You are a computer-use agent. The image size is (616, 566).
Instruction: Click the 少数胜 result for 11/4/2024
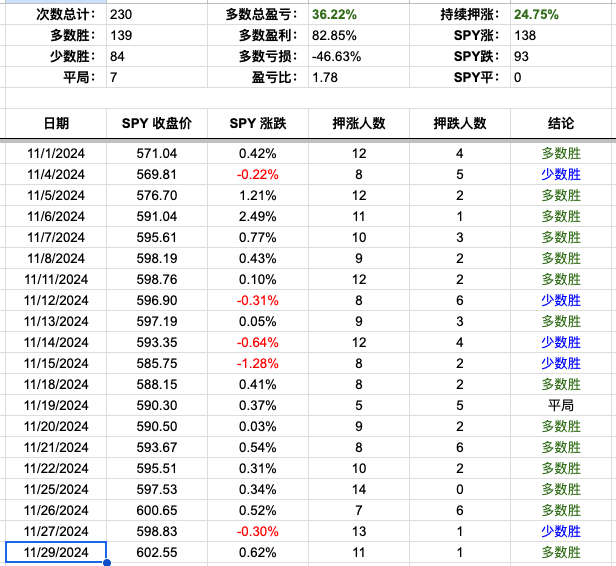(561, 174)
